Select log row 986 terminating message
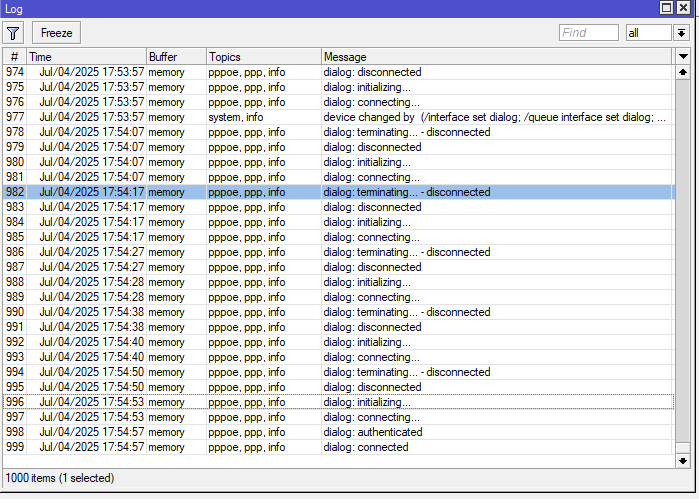Viewport: 699px width, 499px height. pos(338,252)
